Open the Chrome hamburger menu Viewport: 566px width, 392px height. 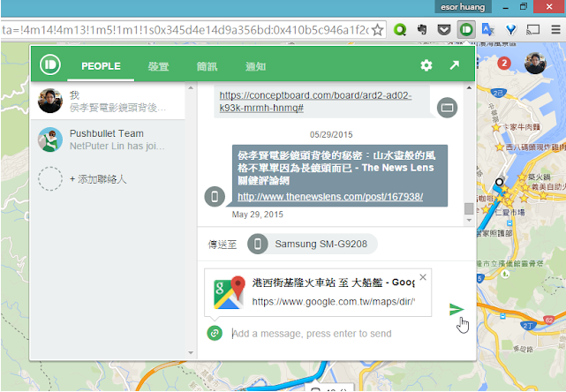555,29
